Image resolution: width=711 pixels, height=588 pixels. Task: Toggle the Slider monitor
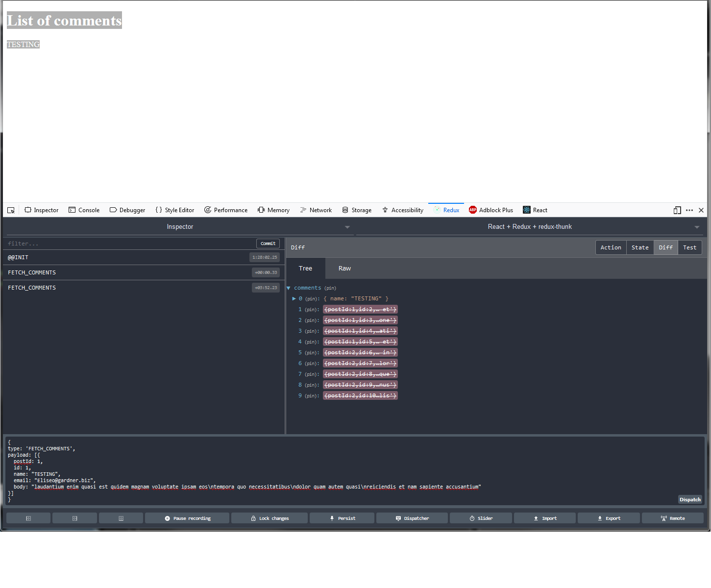click(481, 518)
